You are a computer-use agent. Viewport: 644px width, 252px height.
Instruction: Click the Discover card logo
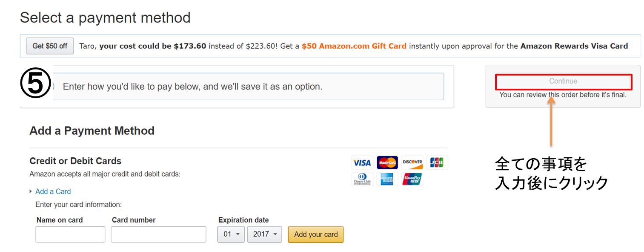tap(412, 162)
